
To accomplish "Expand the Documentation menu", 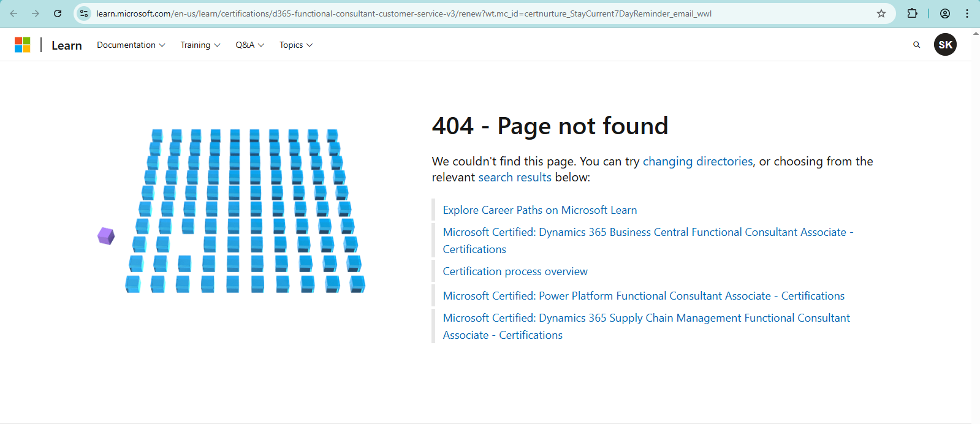I will pos(131,45).
